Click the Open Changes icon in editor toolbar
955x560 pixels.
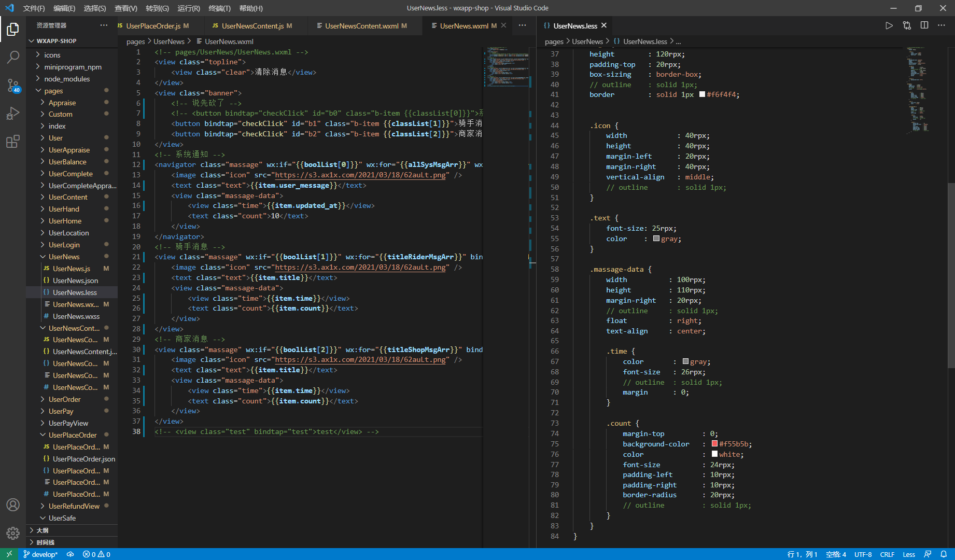tap(907, 25)
